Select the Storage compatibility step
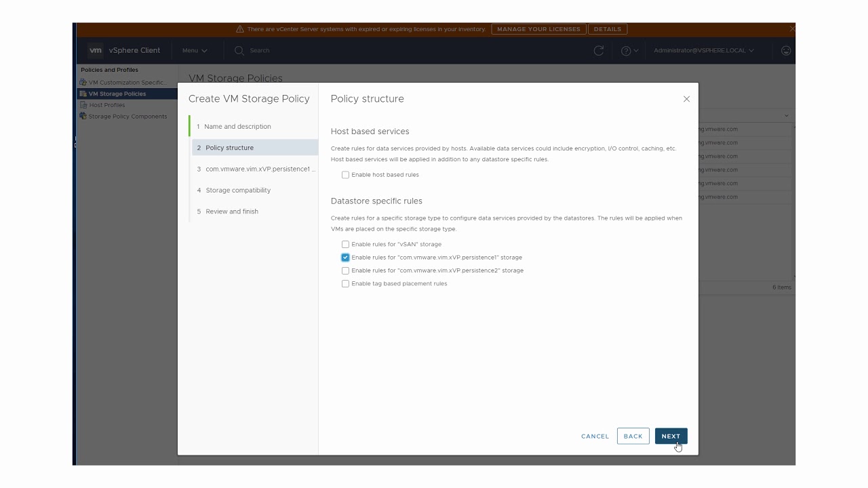868x488 pixels. pos(238,190)
